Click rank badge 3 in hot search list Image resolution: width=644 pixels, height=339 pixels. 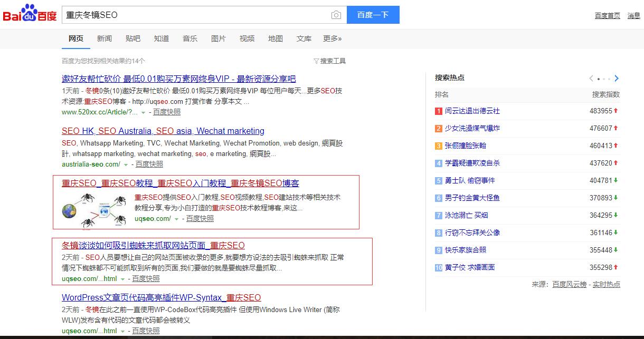tap(438, 146)
